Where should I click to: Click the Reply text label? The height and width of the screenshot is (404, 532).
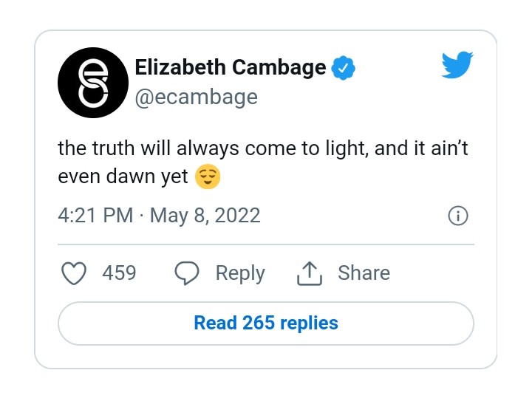coord(239,273)
